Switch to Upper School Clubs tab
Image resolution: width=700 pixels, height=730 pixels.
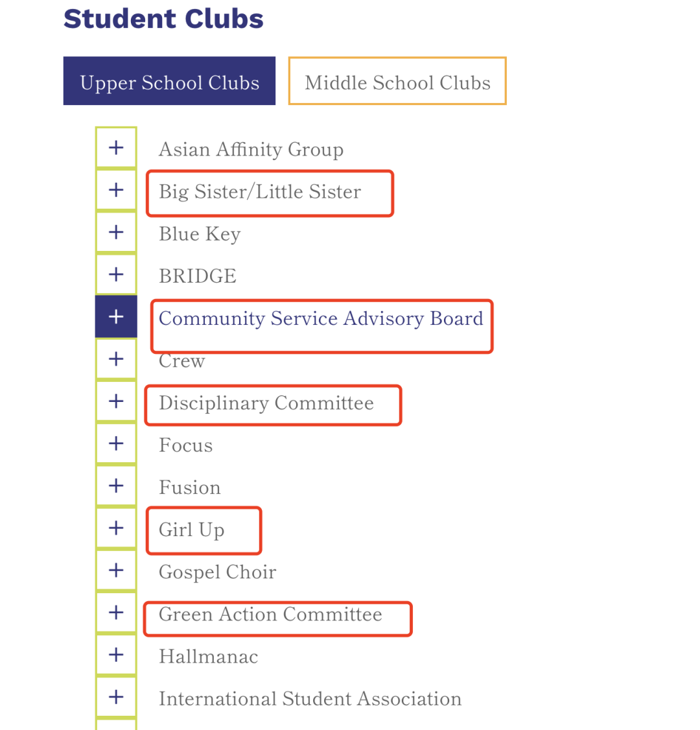(169, 81)
